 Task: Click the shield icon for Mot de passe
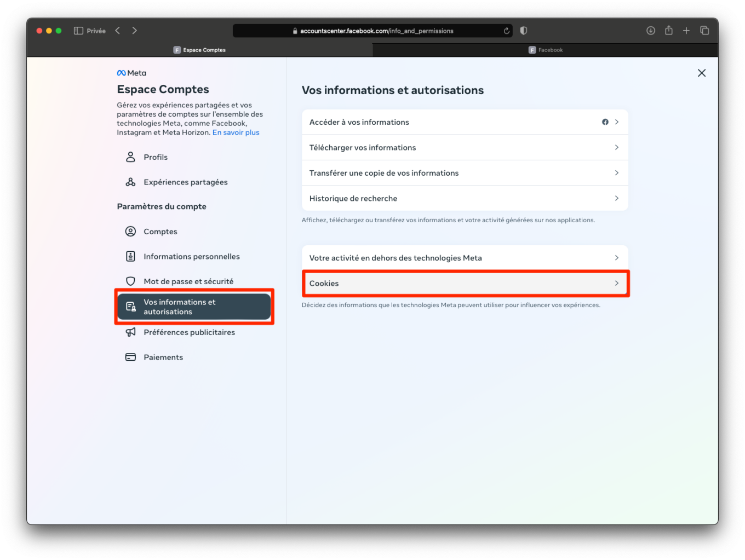[130, 281]
